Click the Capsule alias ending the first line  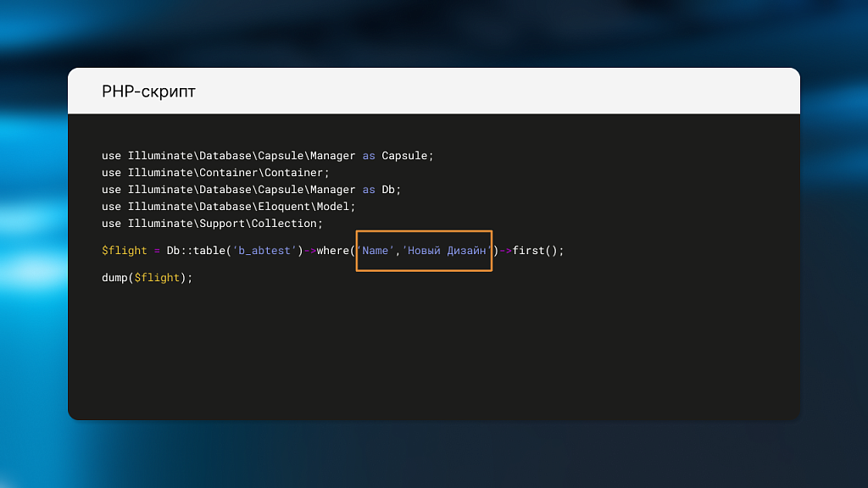[407, 156]
